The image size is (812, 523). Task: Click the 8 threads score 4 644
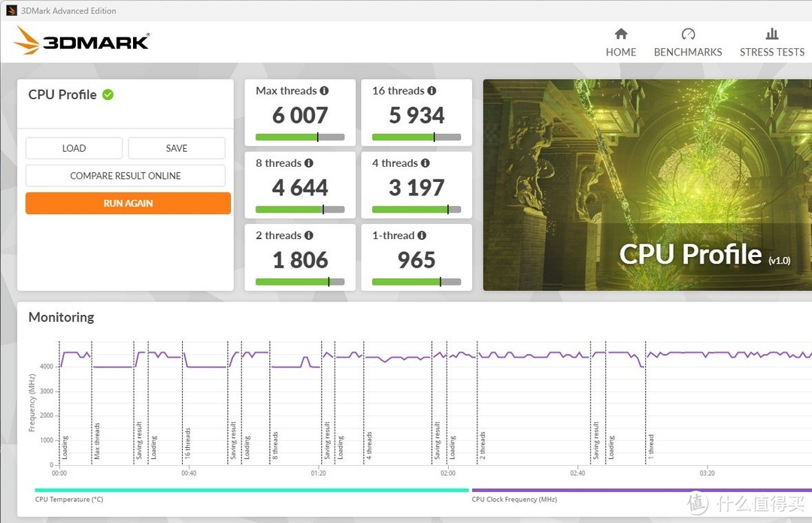300,188
